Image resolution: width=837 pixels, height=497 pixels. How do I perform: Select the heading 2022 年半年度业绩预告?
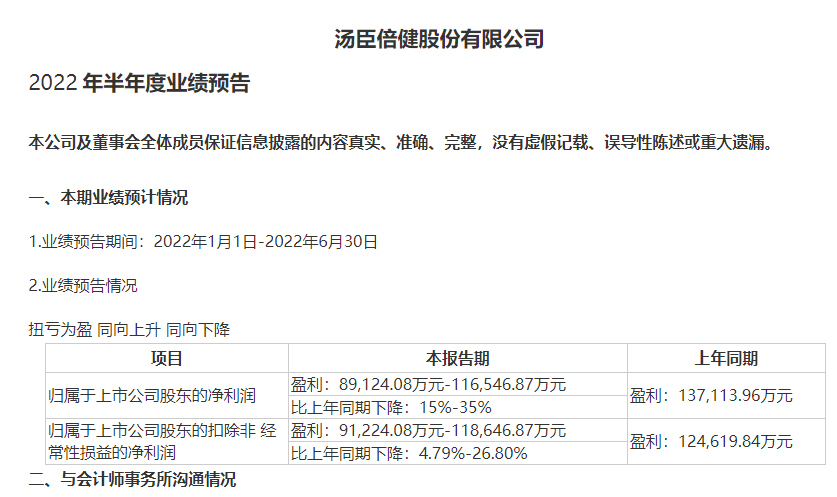pyautogui.click(x=139, y=83)
